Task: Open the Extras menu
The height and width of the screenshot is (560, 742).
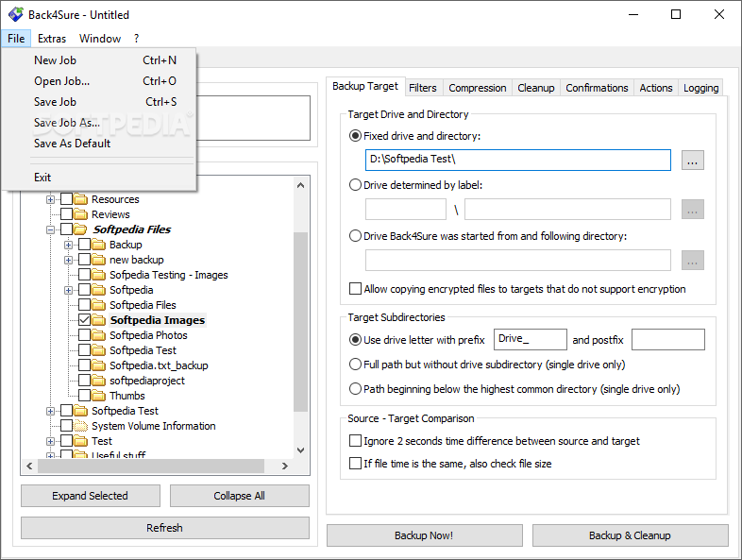Action: (52, 39)
